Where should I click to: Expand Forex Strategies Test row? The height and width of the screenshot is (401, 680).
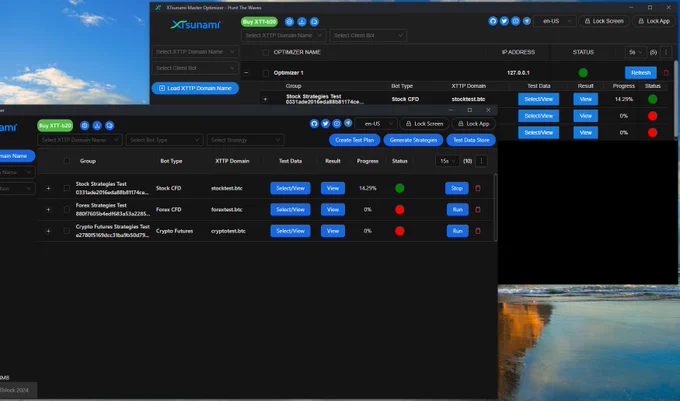48,209
